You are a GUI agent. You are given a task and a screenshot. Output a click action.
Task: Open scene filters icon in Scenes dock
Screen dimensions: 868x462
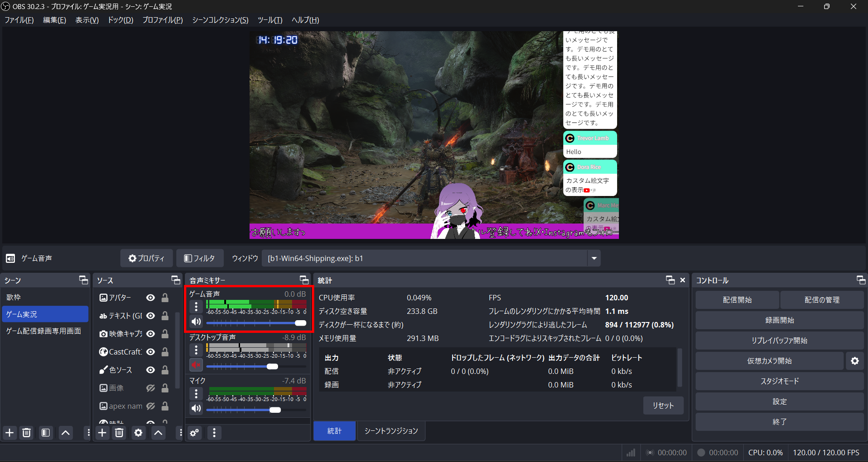pyautogui.click(x=46, y=433)
